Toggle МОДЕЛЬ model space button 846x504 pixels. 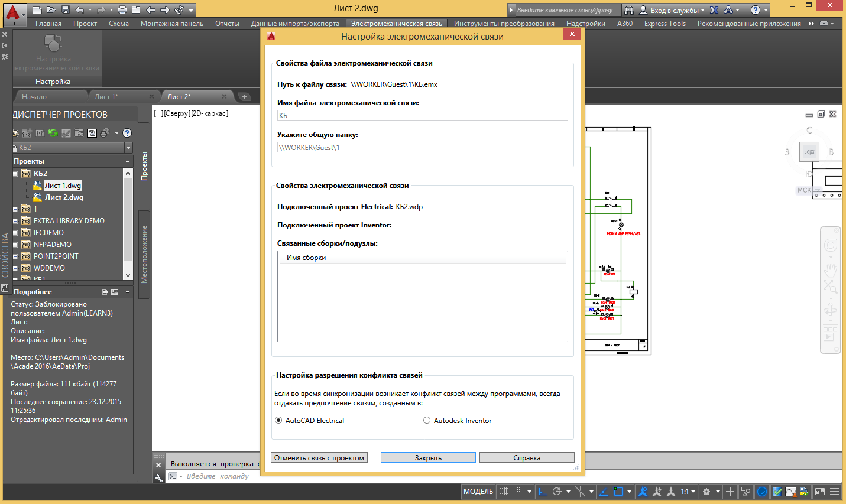click(x=478, y=492)
